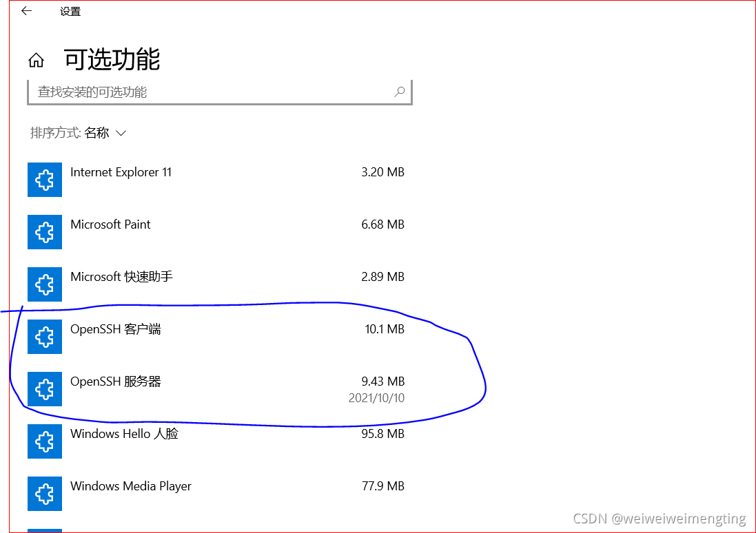Image resolution: width=756 pixels, height=533 pixels.
Task: Select Windows Media Player entry
Action: pos(216,494)
